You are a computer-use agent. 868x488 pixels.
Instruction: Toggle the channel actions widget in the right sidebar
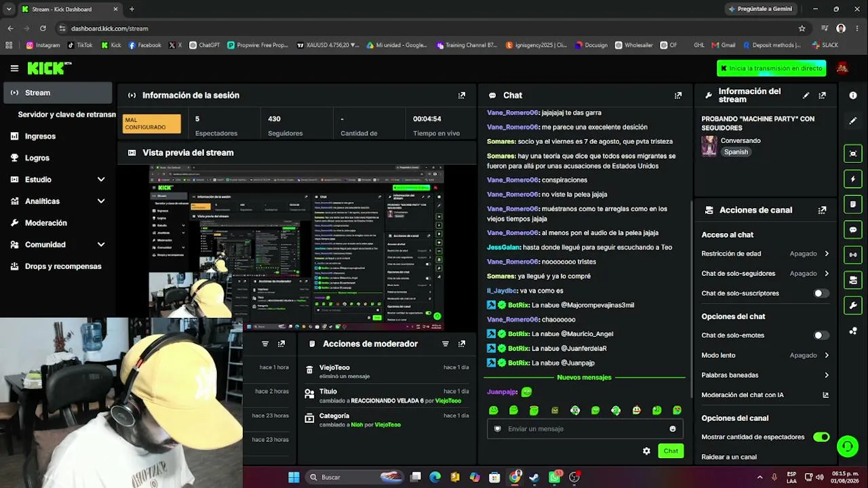click(x=853, y=280)
